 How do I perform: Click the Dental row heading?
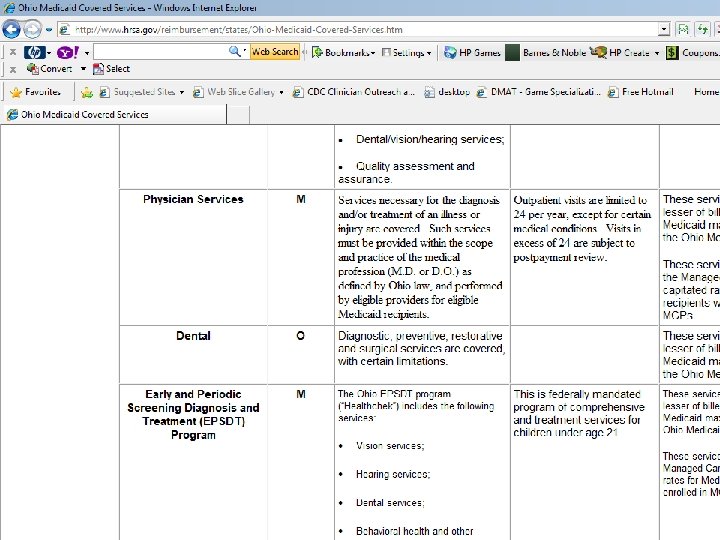tap(193, 336)
